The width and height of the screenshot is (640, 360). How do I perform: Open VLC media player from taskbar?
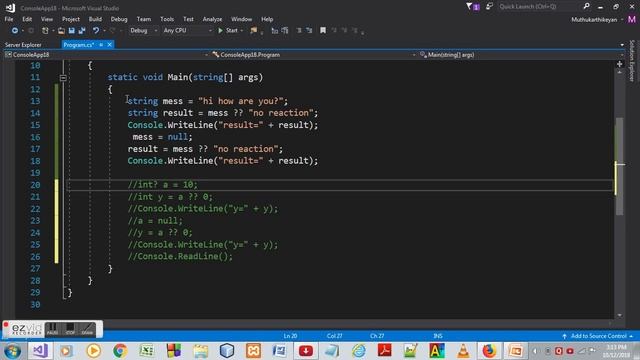click(463, 351)
